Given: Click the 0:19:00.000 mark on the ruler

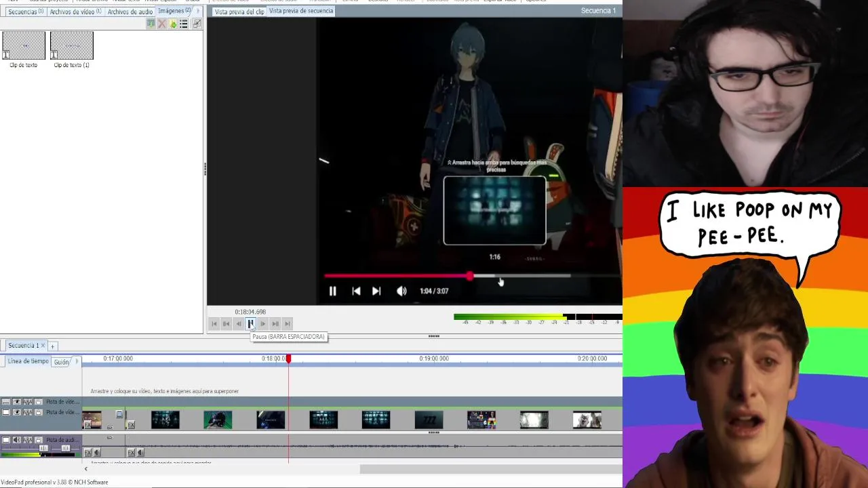Looking at the screenshot, I should click(x=434, y=359).
